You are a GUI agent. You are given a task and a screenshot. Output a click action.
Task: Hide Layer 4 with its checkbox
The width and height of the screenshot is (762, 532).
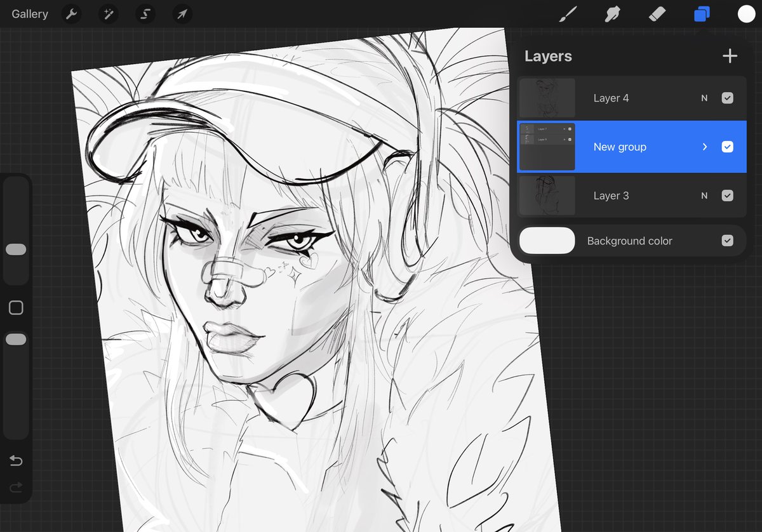[x=728, y=98]
